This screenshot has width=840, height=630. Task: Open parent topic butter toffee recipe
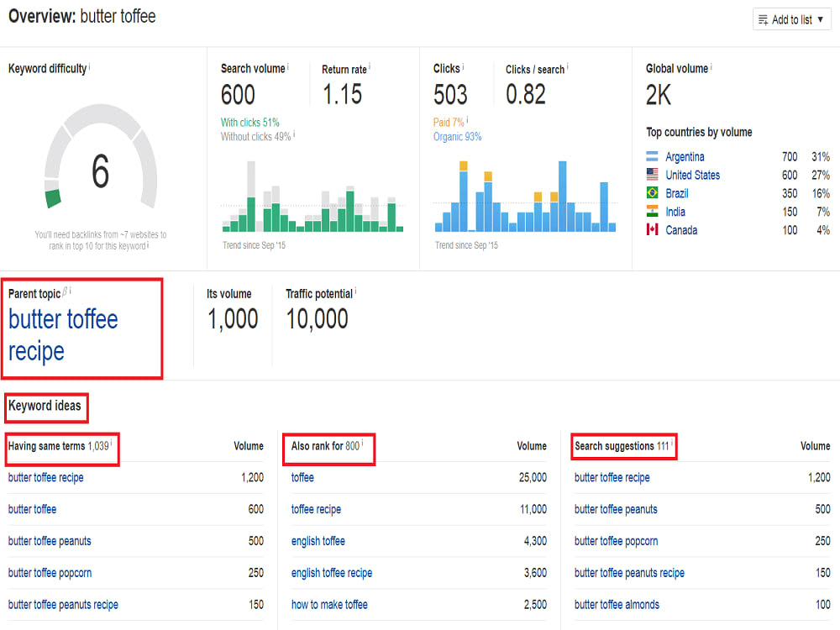pyautogui.click(x=63, y=335)
